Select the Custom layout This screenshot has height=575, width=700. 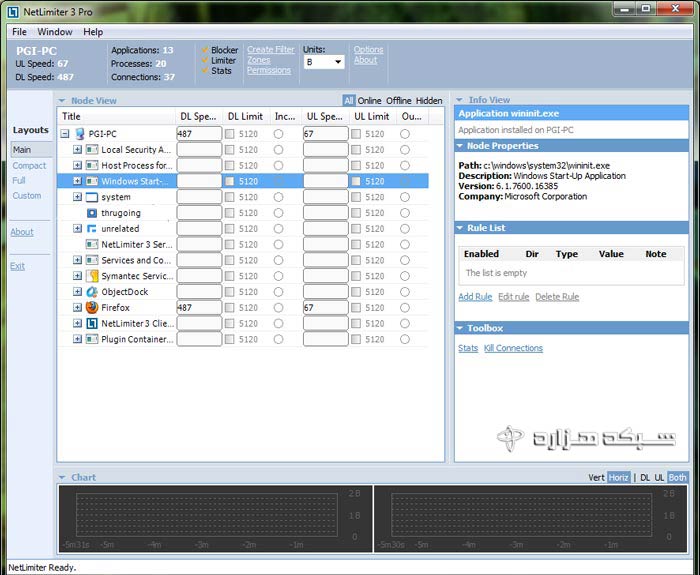(x=27, y=196)
